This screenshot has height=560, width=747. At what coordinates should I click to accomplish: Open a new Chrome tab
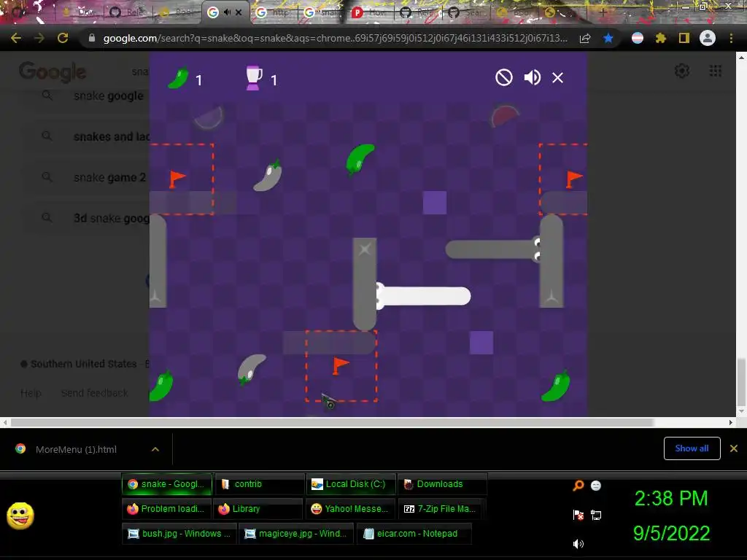603,12
